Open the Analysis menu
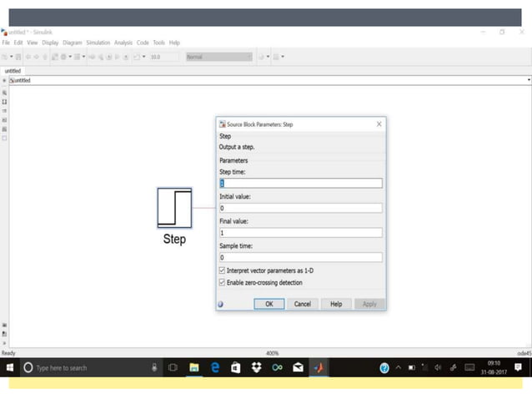The height and width of the screenshot is (399, 532). (123, 43)
